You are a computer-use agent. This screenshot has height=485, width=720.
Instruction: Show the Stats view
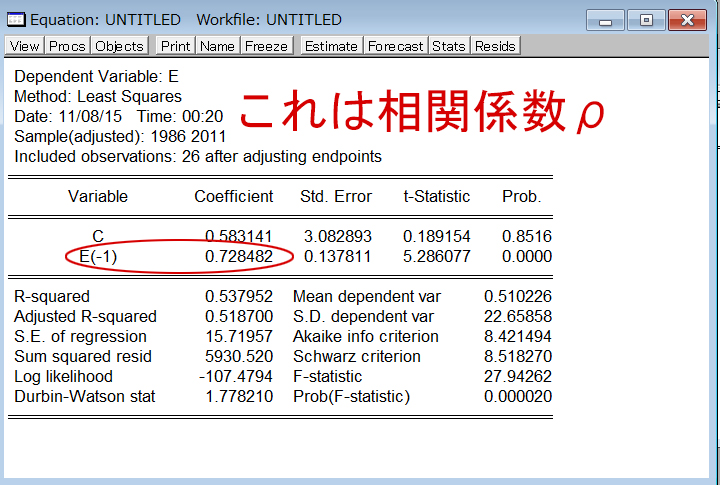pos(449,46)
